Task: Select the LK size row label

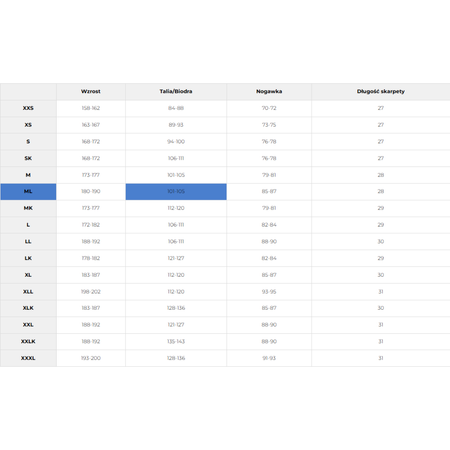Action: click(28, 258)
